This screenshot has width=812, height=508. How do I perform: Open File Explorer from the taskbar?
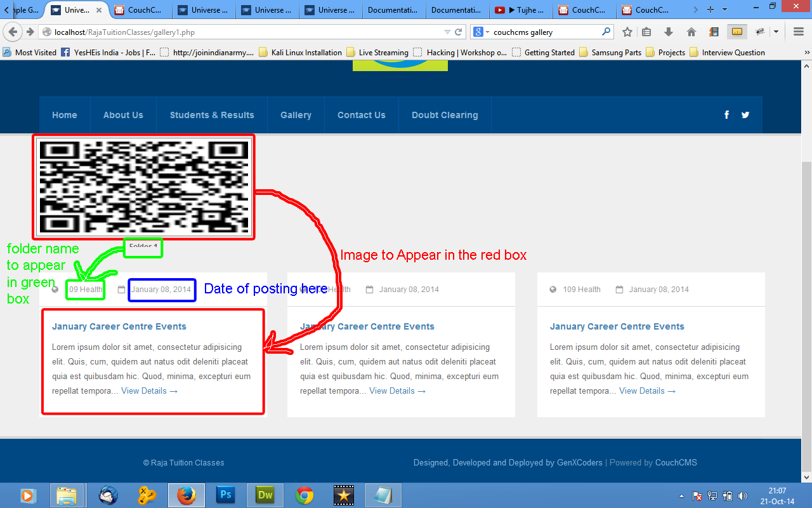coord(67,495)
